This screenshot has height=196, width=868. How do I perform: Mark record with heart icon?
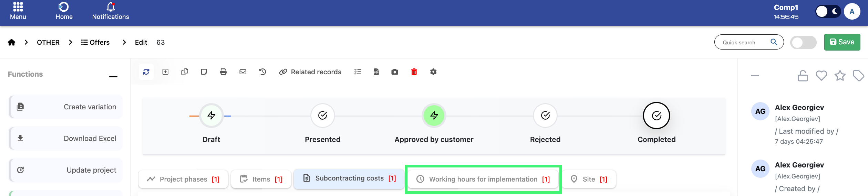[x=821, y=76]
